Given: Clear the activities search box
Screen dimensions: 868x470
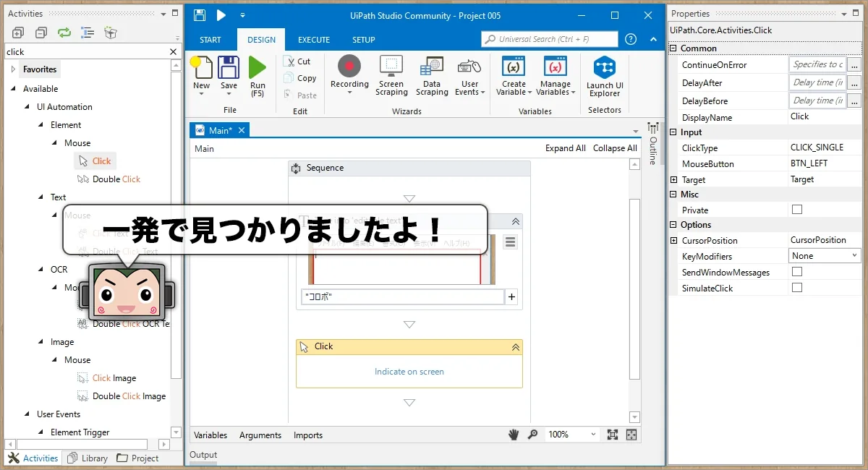Looking at the screenshot, I should (x=173, y=51).
